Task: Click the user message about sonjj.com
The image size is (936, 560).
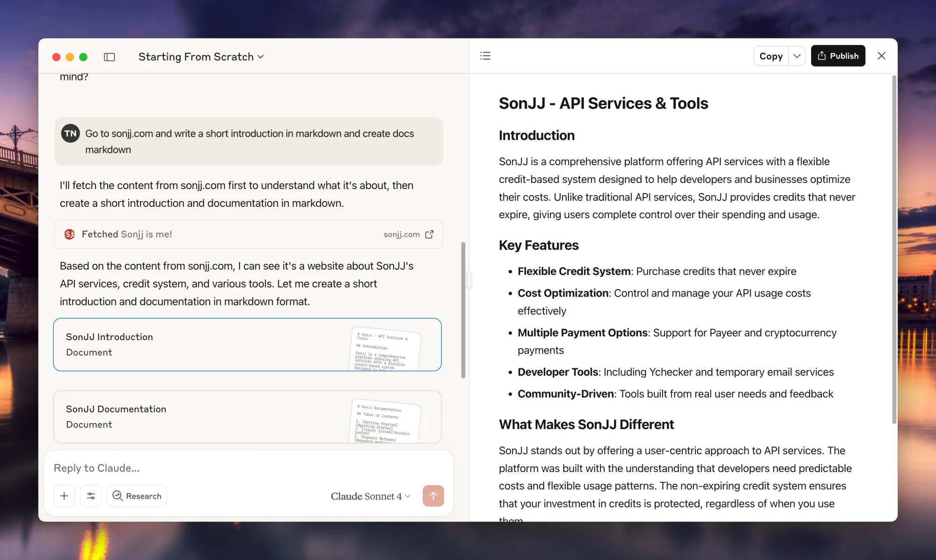Action: tap(249, 141)
